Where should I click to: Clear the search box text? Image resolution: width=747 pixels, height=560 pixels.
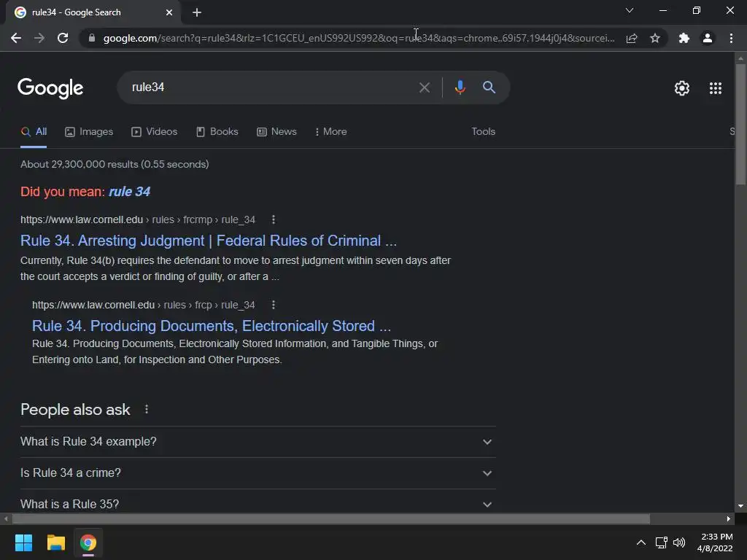click(x=425, y=87)
